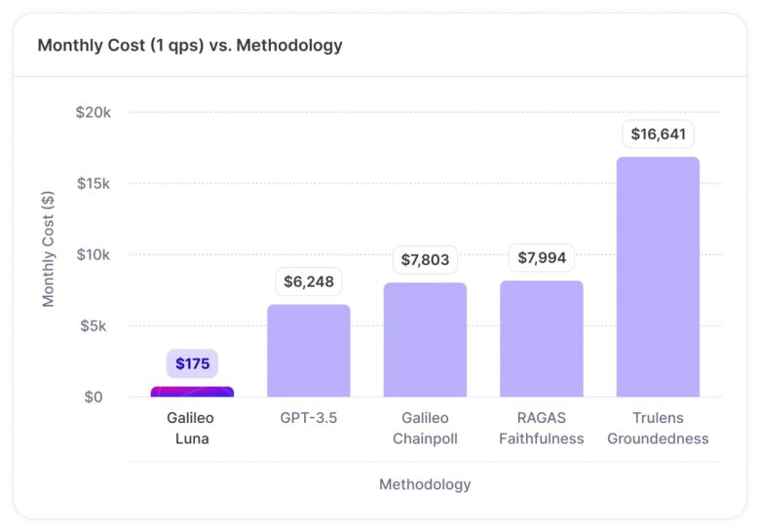
Task: Click the GPT-3.5 bar
Action: (309, 351)
